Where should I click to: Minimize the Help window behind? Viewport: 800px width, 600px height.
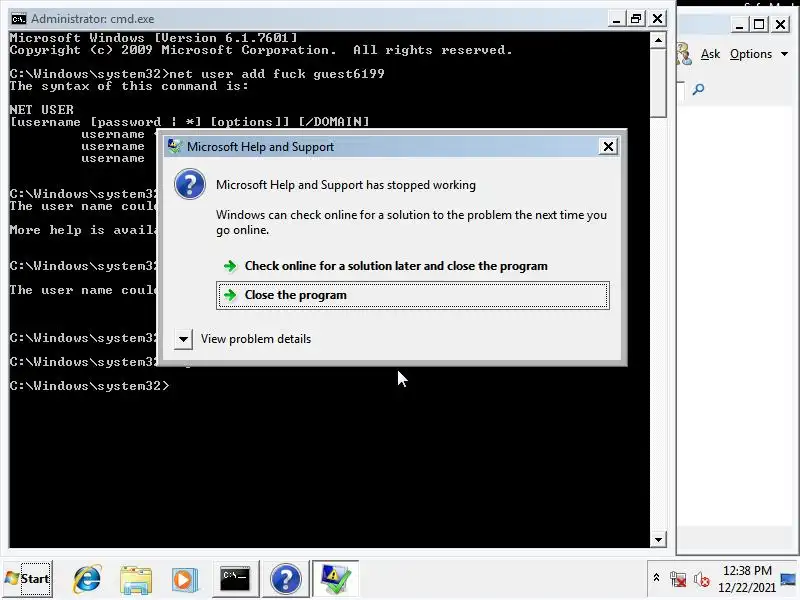739,24
